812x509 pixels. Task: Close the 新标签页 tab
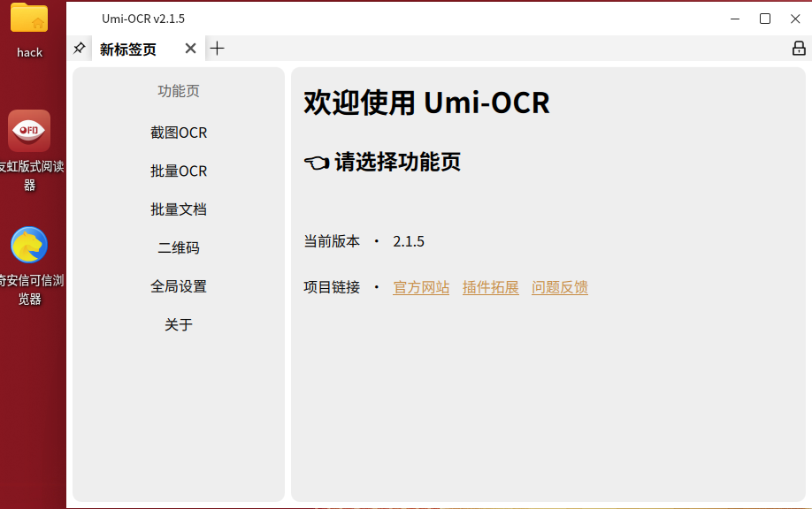pyautogui.click(x=190, y=49)
